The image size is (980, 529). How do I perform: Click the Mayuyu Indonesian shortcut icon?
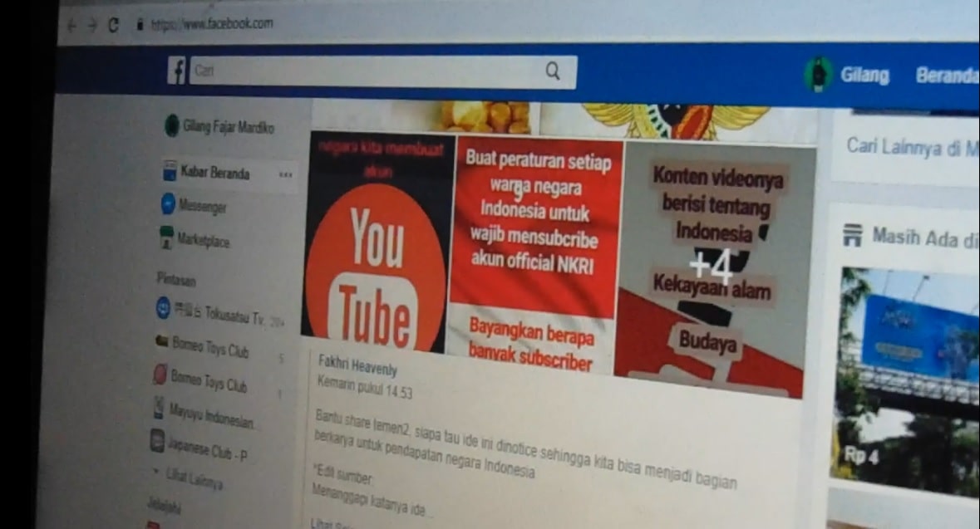click(159, 408)
